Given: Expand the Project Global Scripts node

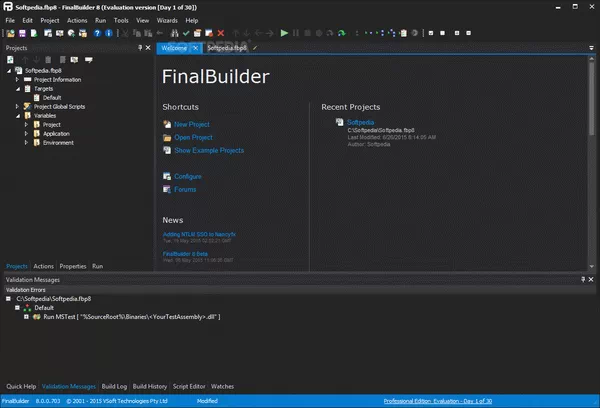Looking at the screenshot, I should click(17, 106).
